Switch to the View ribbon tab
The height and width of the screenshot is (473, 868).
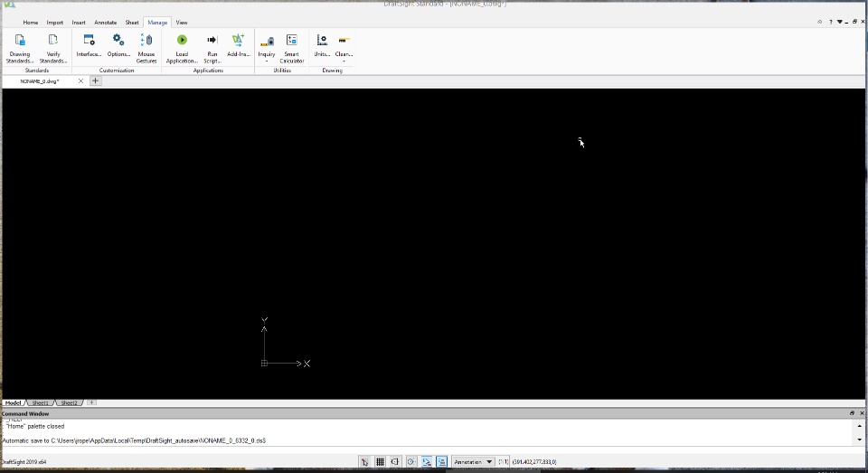click(x=182, y=23)
